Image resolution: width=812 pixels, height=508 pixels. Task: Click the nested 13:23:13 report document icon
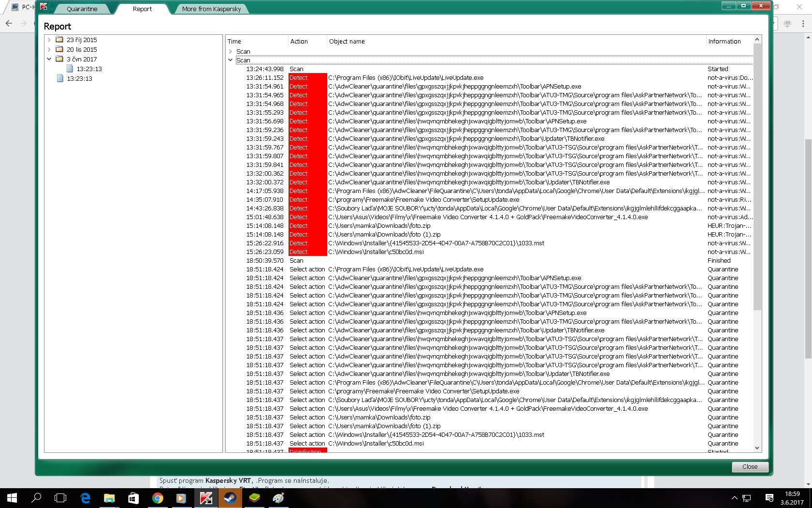(x=70, y=69)
